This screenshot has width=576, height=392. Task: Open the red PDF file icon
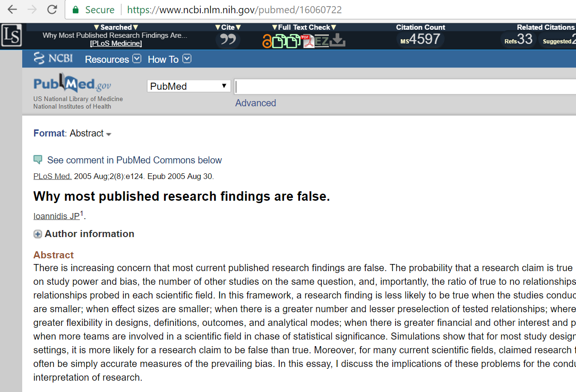coord(308,41)
